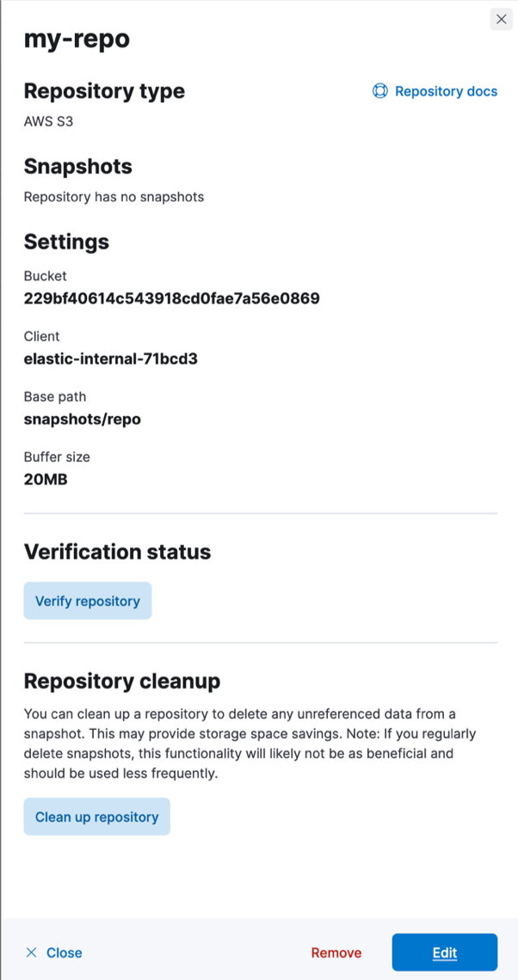Select the AWS S3 repository type label
Screen dimensions: 518x980
tap(46, 121)
